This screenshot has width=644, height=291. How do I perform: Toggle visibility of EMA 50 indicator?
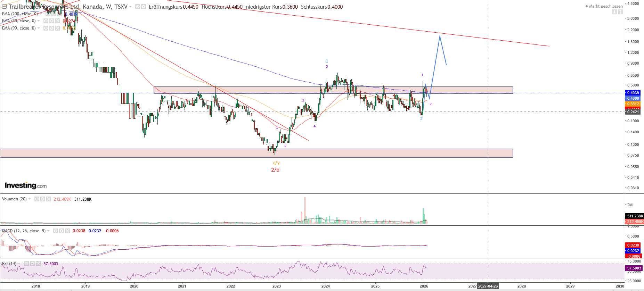(x=46, y=21)
